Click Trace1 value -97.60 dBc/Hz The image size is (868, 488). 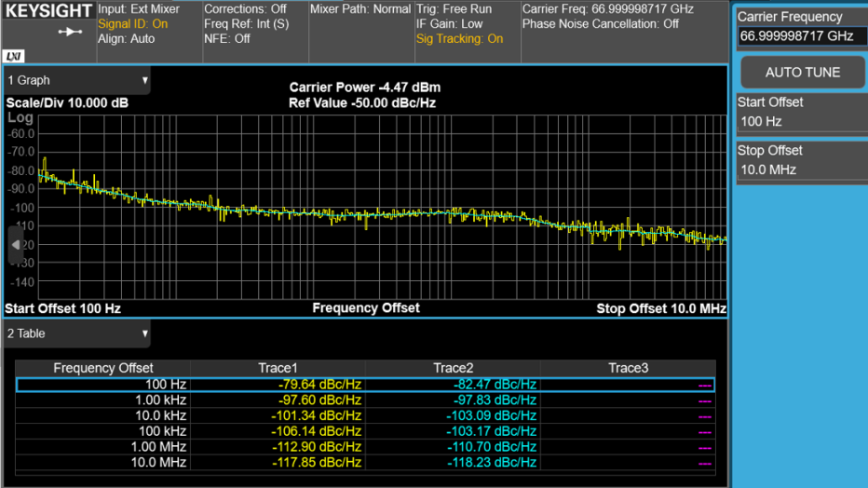pos(319,400)
